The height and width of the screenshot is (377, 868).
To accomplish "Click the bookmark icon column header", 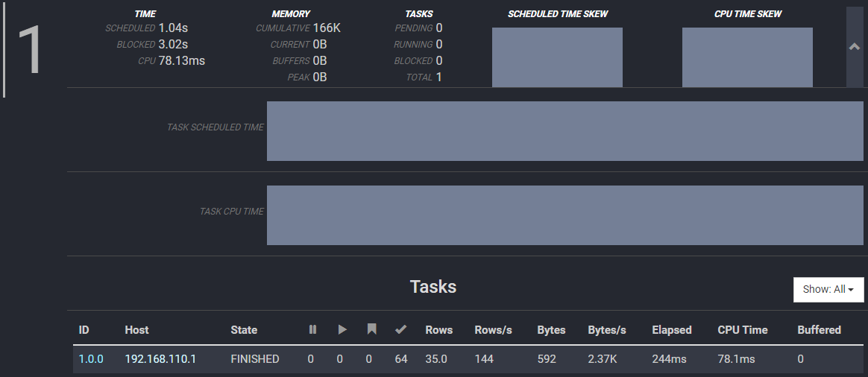I will pyautogui.click(x=371, y=329).
